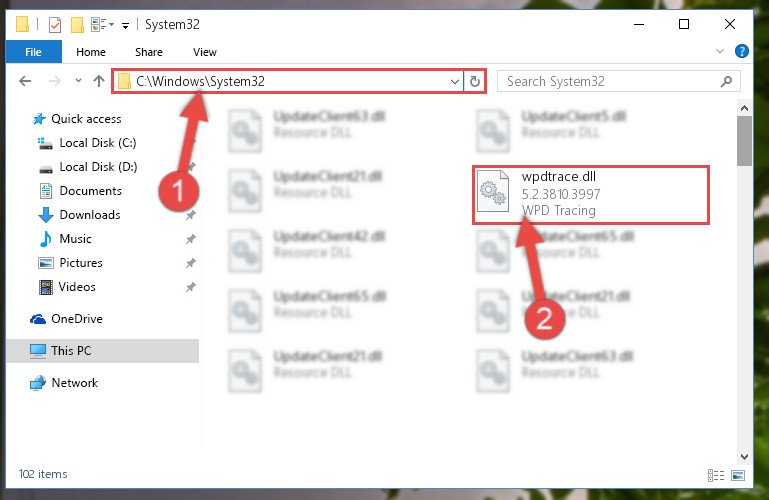Image resolution: width=769 pixels, height=500 pixels.
Task: Open Downloads in the navigation pane
Action: [x=90, y=215]
